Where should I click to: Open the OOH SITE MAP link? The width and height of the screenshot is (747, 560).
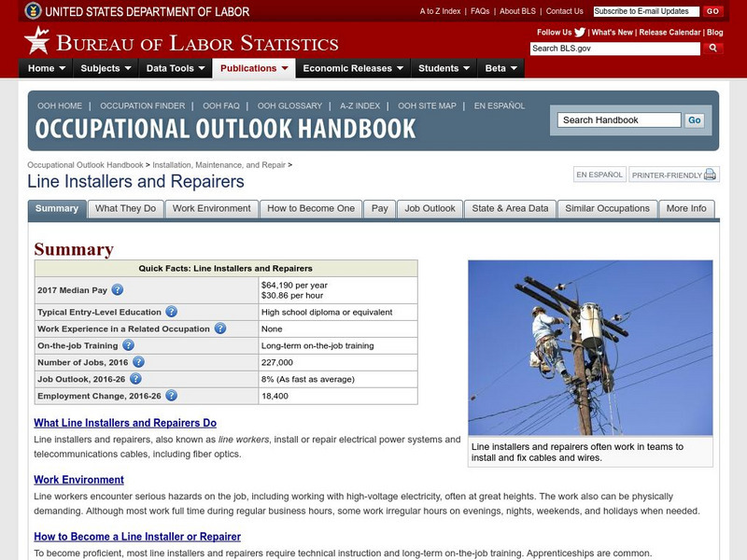pos(427,105)
